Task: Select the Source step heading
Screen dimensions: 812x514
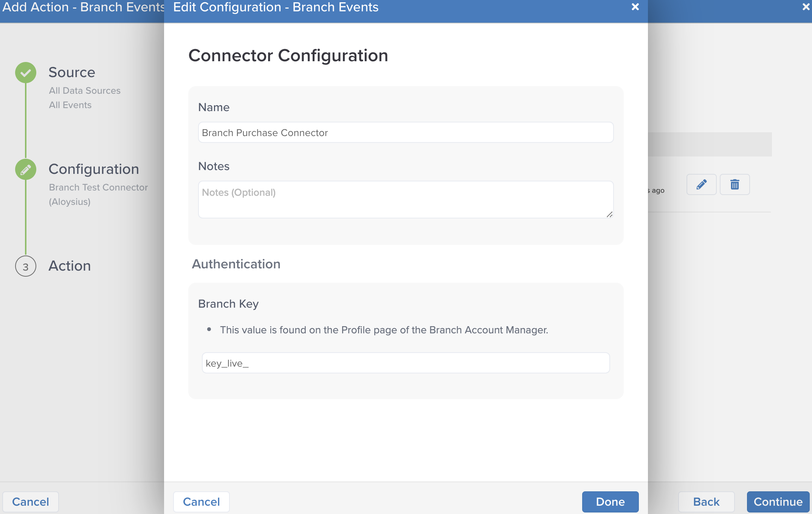Action: (72, 72)
